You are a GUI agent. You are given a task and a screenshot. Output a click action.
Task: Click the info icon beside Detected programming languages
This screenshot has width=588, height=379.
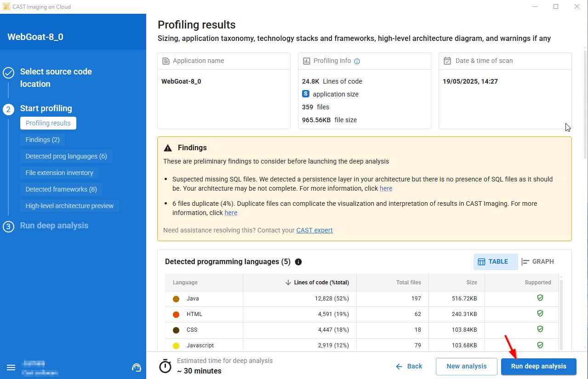pos(298,262)
